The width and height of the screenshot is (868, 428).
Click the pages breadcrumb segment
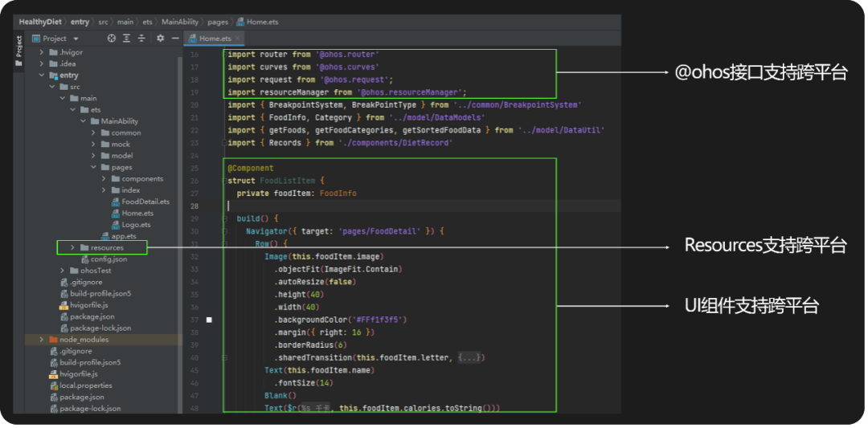coord(218,22)
